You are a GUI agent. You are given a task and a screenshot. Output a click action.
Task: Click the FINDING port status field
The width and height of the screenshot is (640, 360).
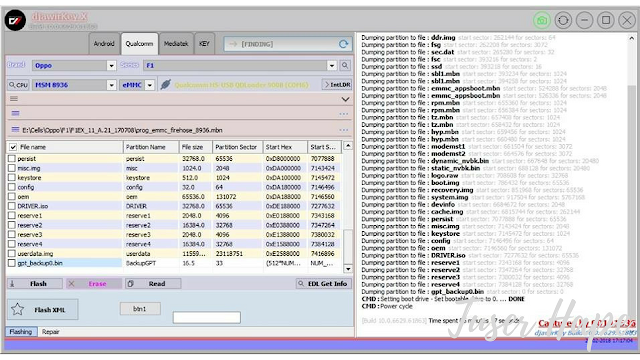[287, 44]
